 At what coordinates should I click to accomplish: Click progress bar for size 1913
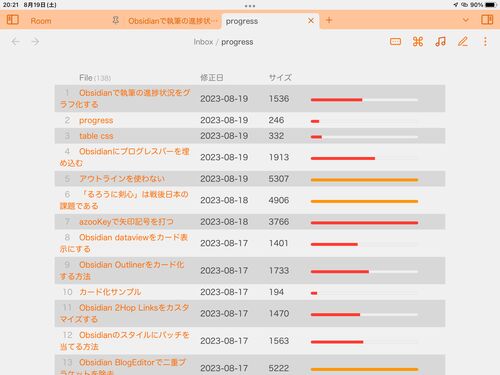(364, 158)
